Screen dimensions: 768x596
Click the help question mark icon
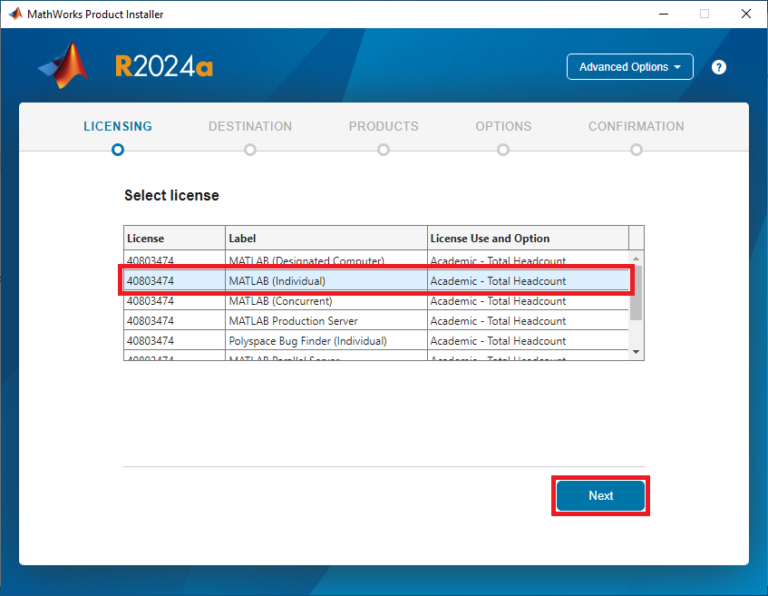point(718,67)
